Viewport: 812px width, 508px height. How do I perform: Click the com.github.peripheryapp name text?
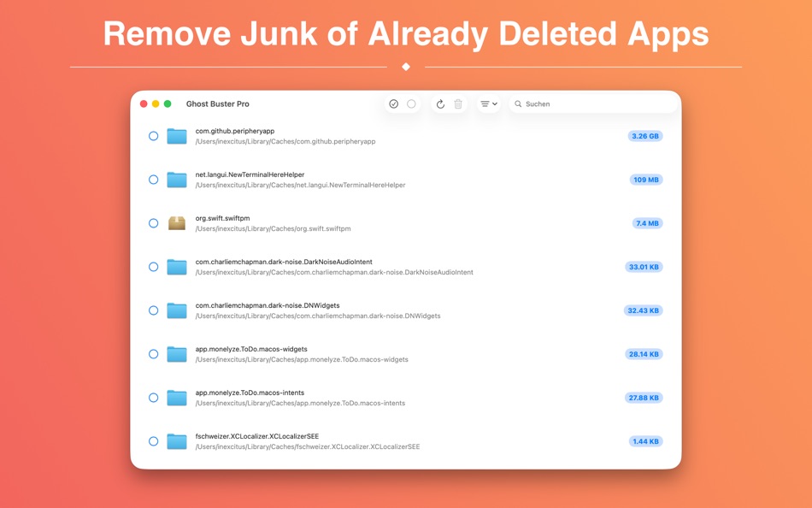[x=234, y=131]
